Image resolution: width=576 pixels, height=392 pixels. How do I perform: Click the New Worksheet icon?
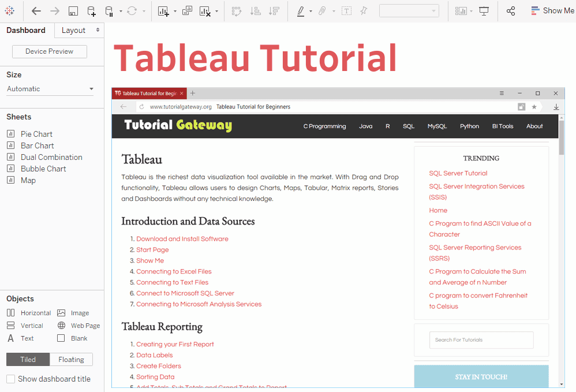[163, 11]
